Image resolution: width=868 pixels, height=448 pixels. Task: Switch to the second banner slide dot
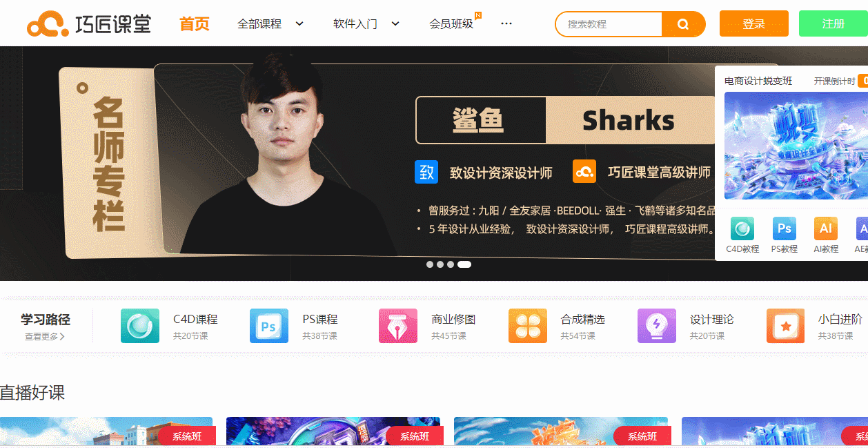click(x=440, y=264)
